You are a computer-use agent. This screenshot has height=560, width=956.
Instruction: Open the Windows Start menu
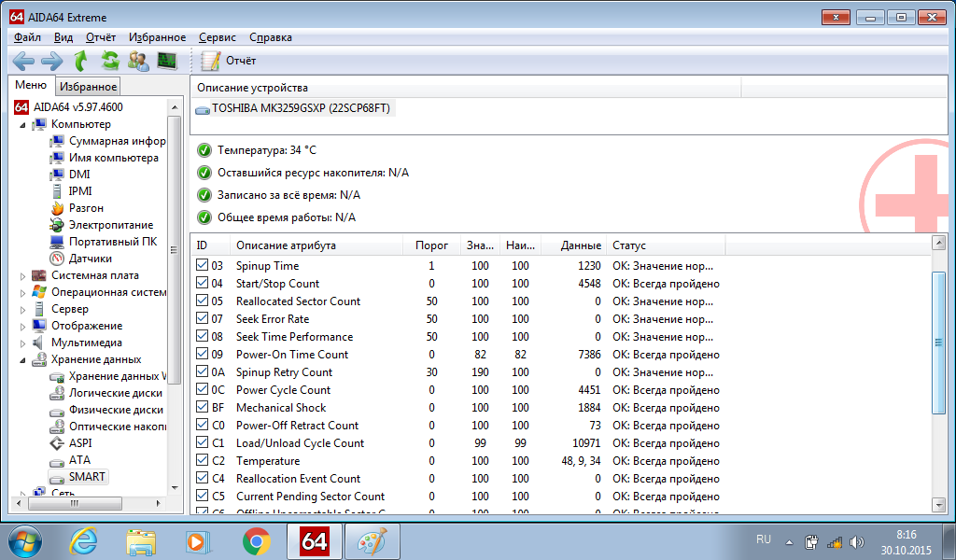[24, 541]
